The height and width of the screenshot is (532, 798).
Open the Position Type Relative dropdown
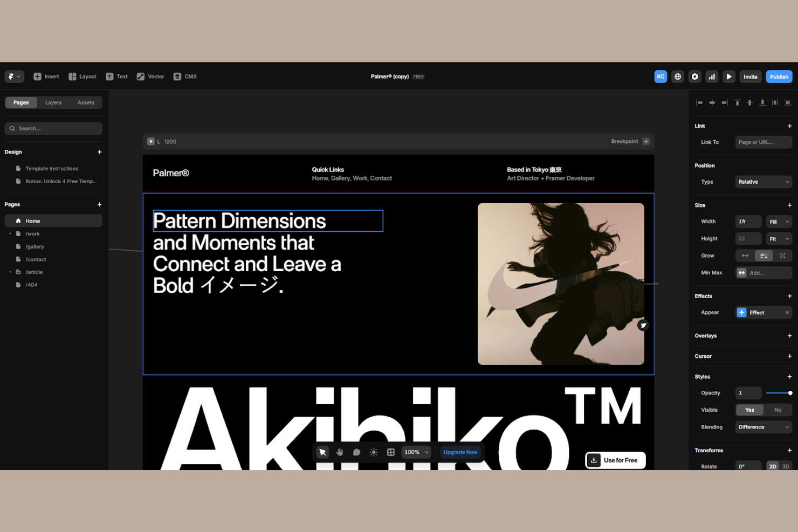point(763,182)
